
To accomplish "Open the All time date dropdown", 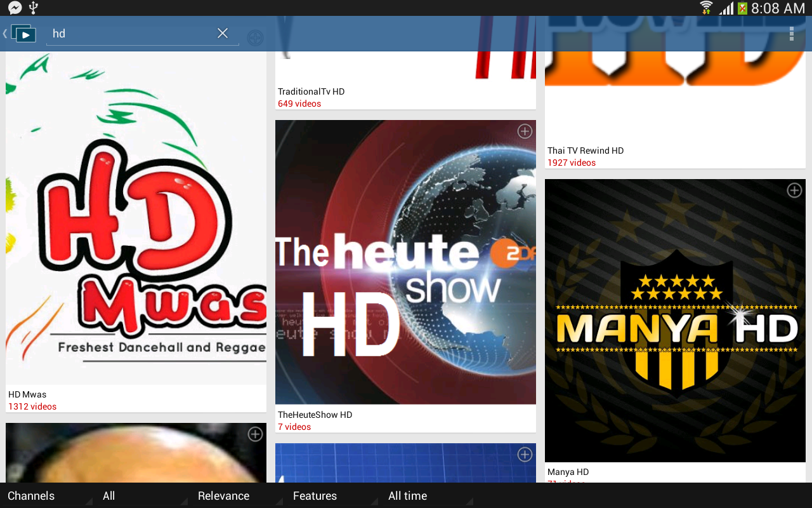I will pos(428,496).
